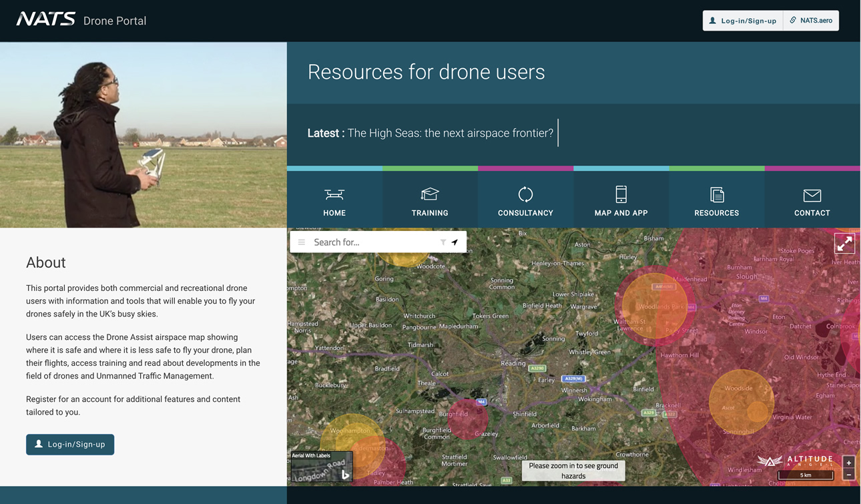Open the NATS.aero external link
Screen dimensions: 861x504
coord(811,21)
